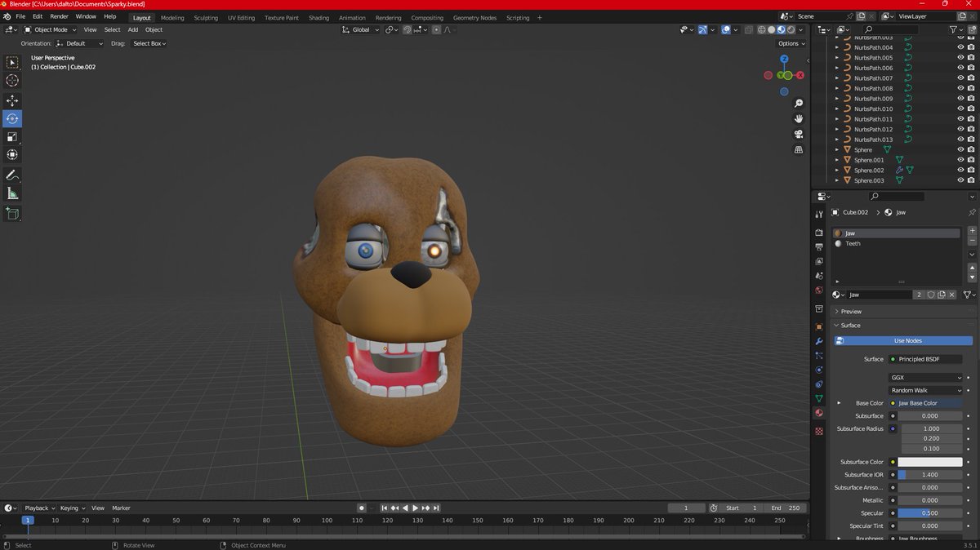
Task: Click Subsurface Color swatch
Action: [931, 462]
